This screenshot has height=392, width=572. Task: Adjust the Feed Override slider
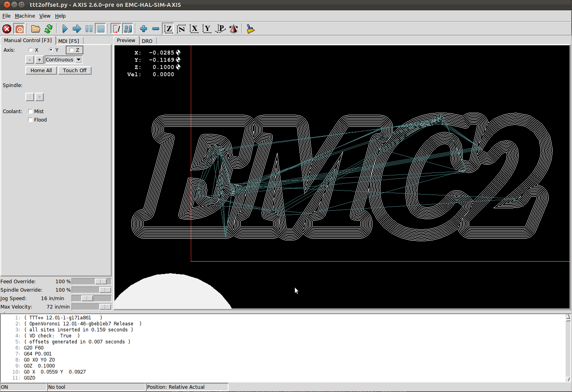pyautogui.click(x=91, y=282)
